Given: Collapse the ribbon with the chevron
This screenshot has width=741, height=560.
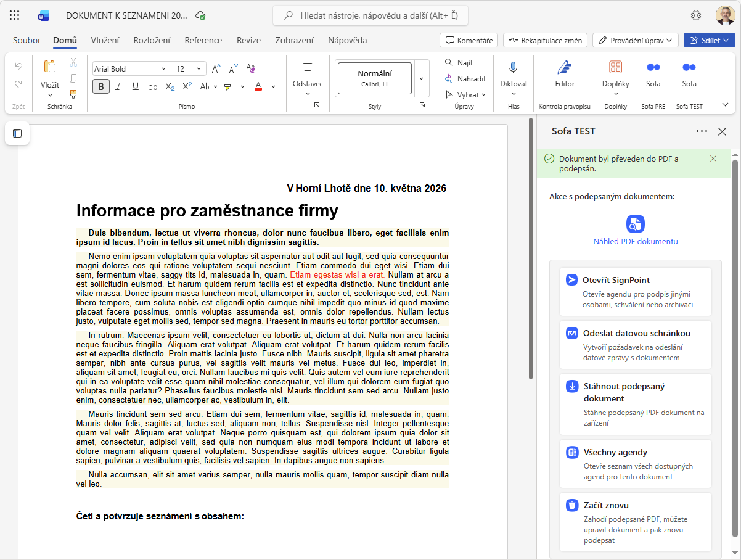Looking at the screenshot, I should [x=725, y=105].
